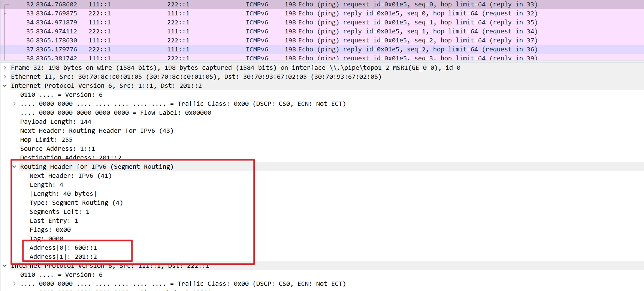The height and width of the screenshot is (291, 644).
Task: Select the Payload Length: 144 field
Action: coord(55,121)
